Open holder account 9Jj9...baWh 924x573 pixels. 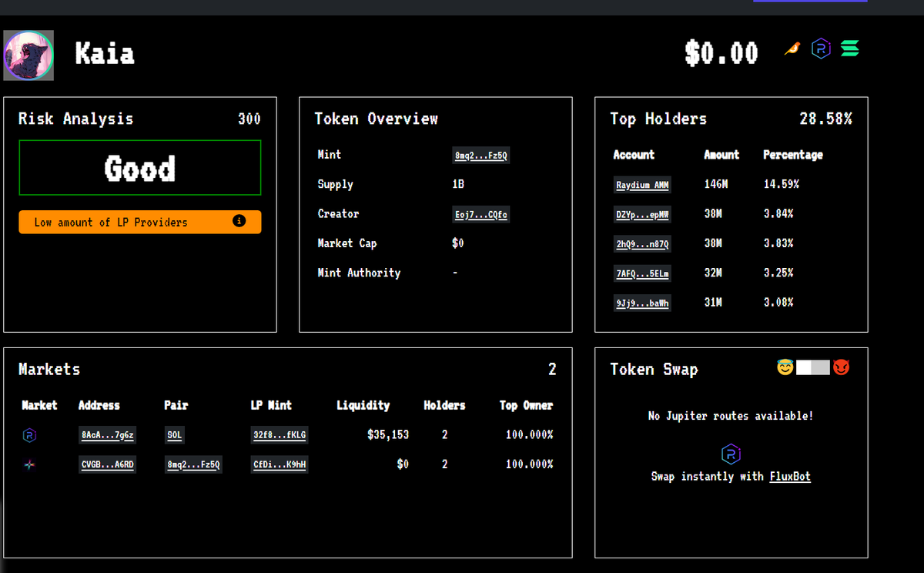[642, 303]
